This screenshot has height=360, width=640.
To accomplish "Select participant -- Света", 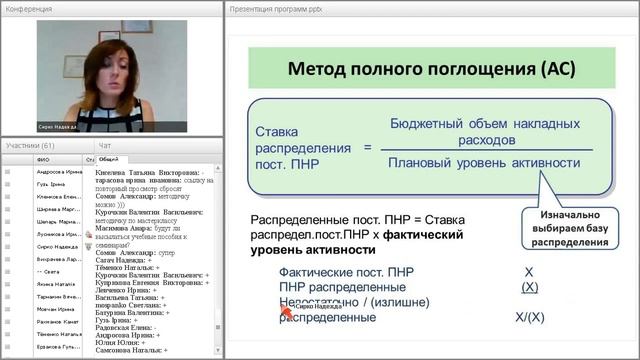I will point(48,272).
